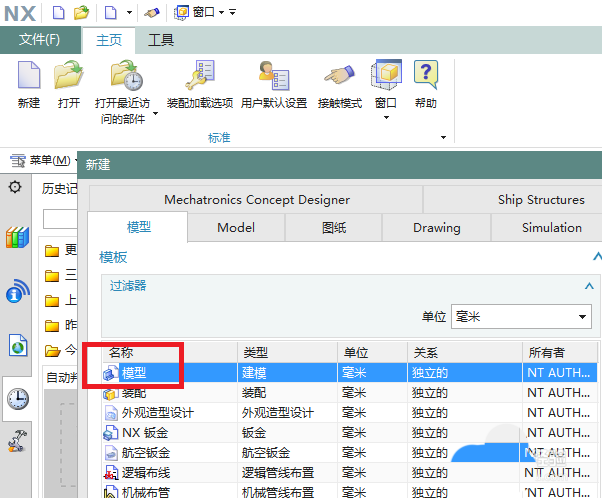The image size is (602, 498).
Task: Select the 机械布管 template row
Action: coord(350,491)
